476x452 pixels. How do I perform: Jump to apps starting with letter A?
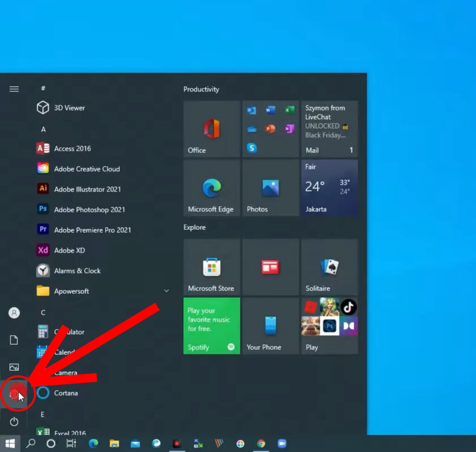coord(43,129)
